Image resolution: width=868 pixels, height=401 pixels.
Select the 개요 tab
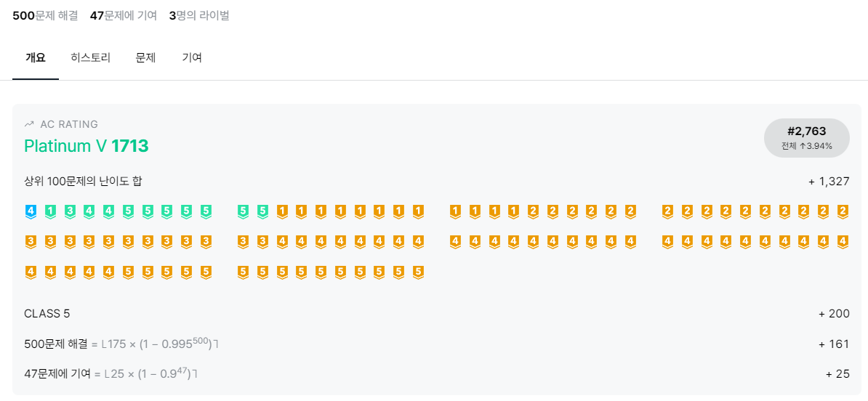coord(36,58)
